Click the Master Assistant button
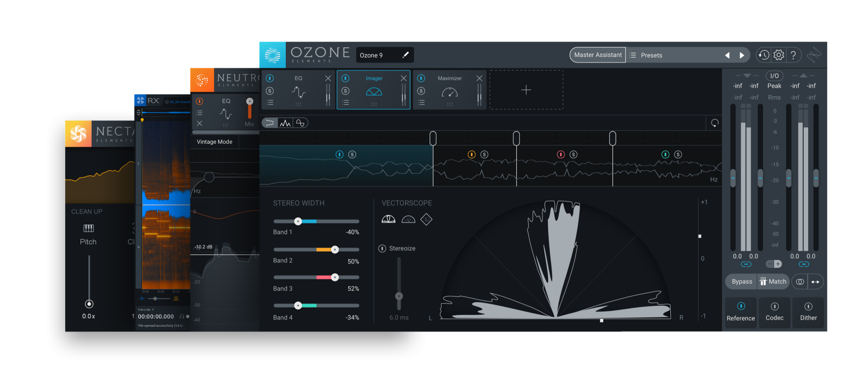This screenshot has height=381, width=868. click(x=598, y=55)
